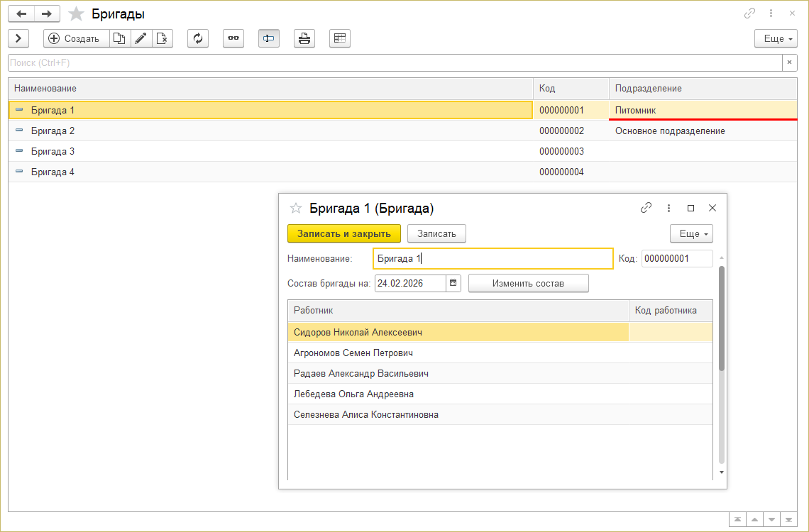Screen dimensions: 809x532
Task: Refresh the brigades list
Action: 198,38
